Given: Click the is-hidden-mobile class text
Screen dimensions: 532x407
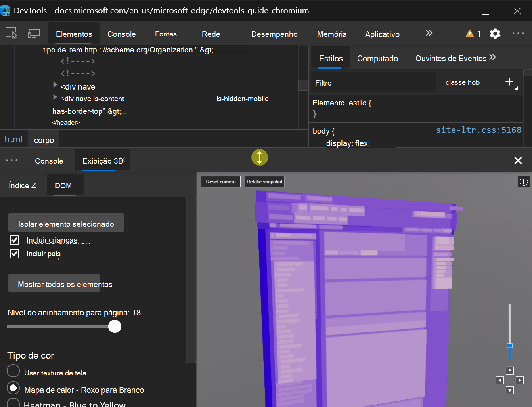Looking at the screenshot, I should (242, 99).
